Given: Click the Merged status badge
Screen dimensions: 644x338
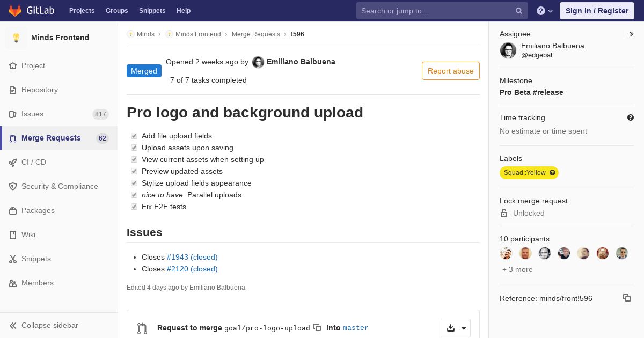Looking at the screenshot, I should click(x=144, y=71).
